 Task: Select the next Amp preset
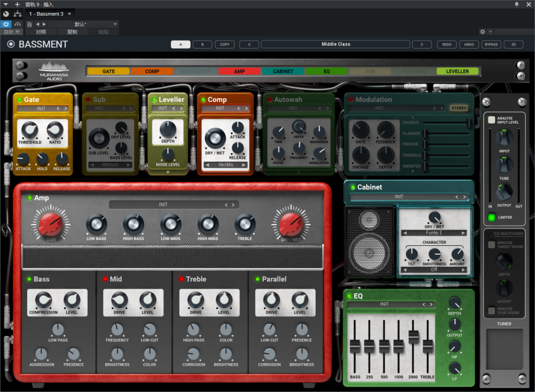point(233,205)
